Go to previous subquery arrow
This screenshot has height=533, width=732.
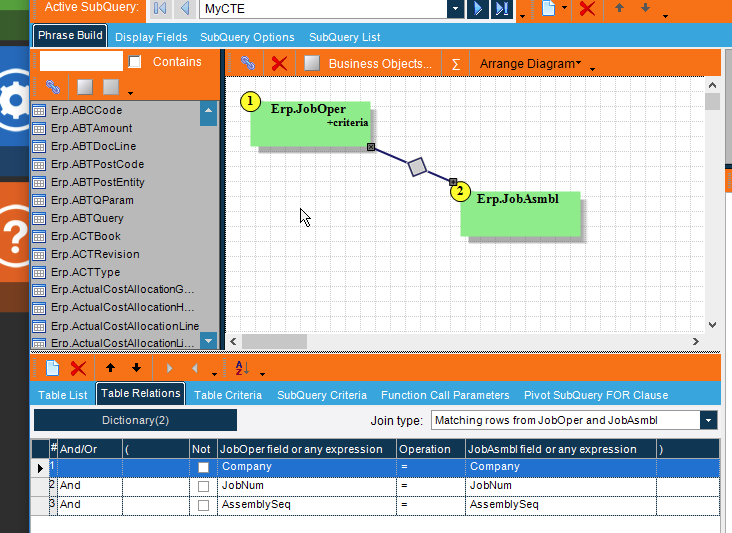184,8
